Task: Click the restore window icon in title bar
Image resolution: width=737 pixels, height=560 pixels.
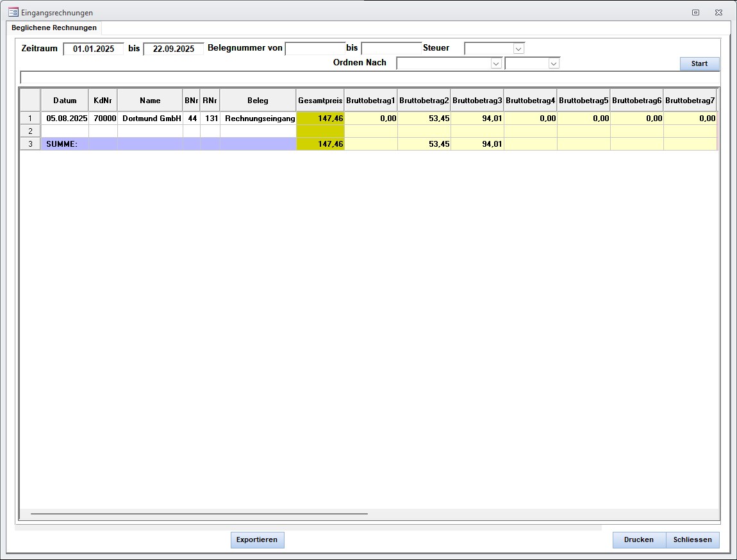Action: (x=695, y=12)
